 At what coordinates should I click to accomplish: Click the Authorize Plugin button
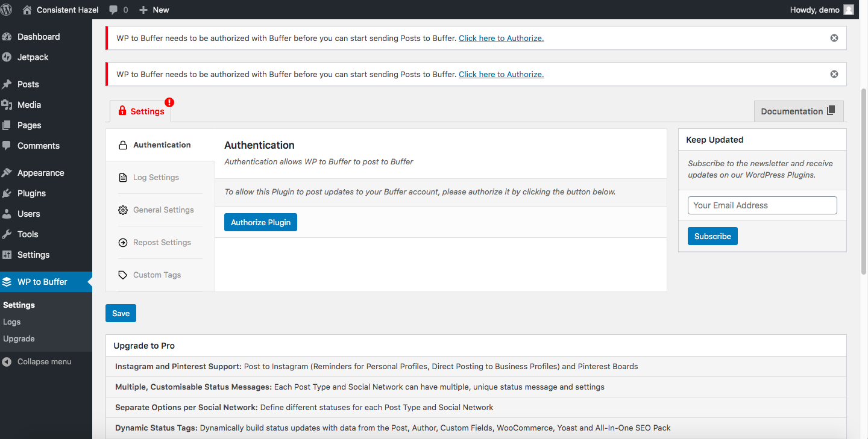(x=260, y=222)
